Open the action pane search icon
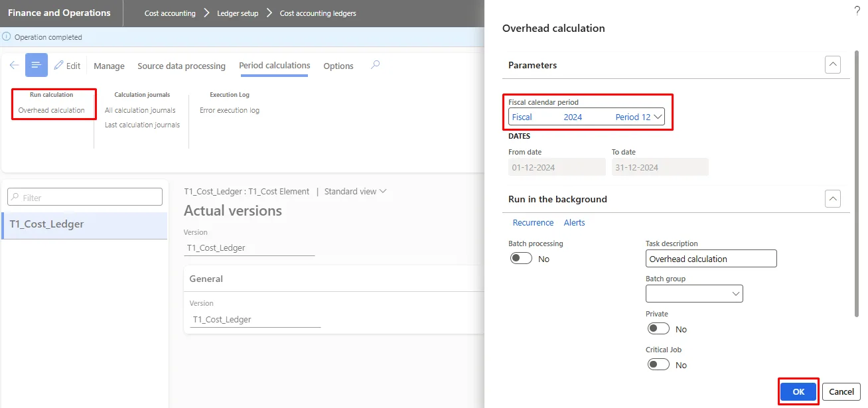 [x=375, y=65]
